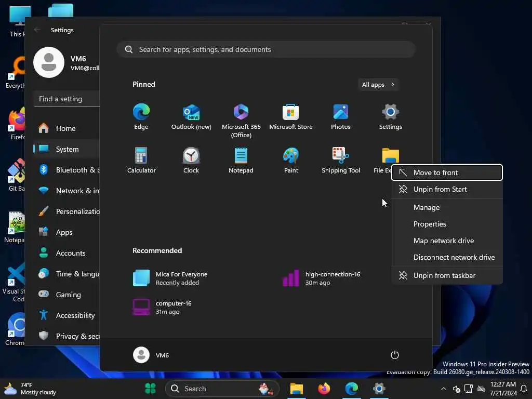Open Edge from pinned apps
Viewport: 532px width, 399px height.
(141, 117)
